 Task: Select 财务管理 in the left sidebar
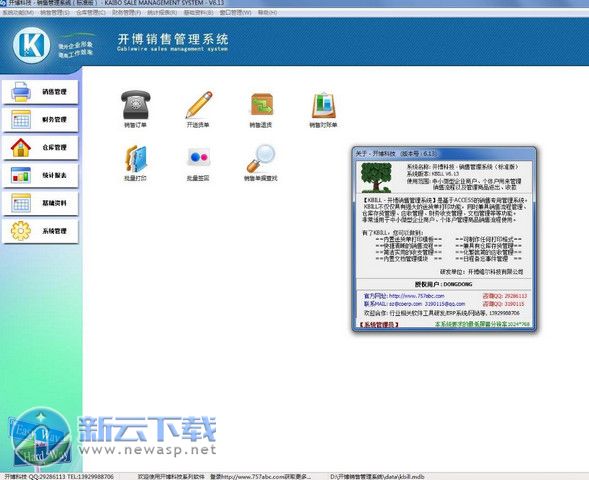pyautogui.click(x=40, y=119)
